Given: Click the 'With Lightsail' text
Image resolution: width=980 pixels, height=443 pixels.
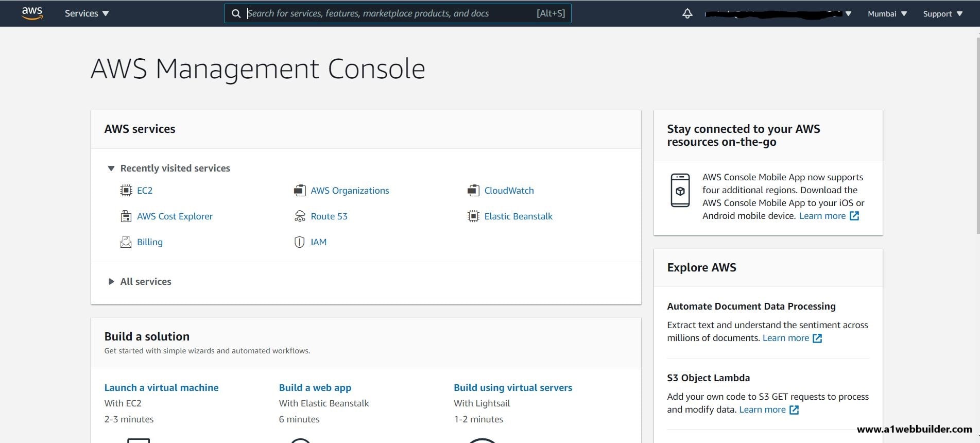Looking at the screenshot, I should [482, 403].
